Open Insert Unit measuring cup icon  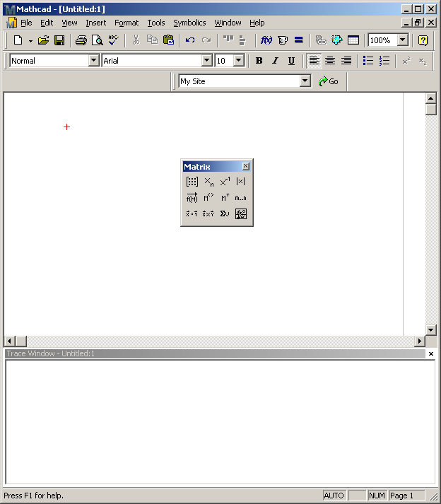[283, 40]
